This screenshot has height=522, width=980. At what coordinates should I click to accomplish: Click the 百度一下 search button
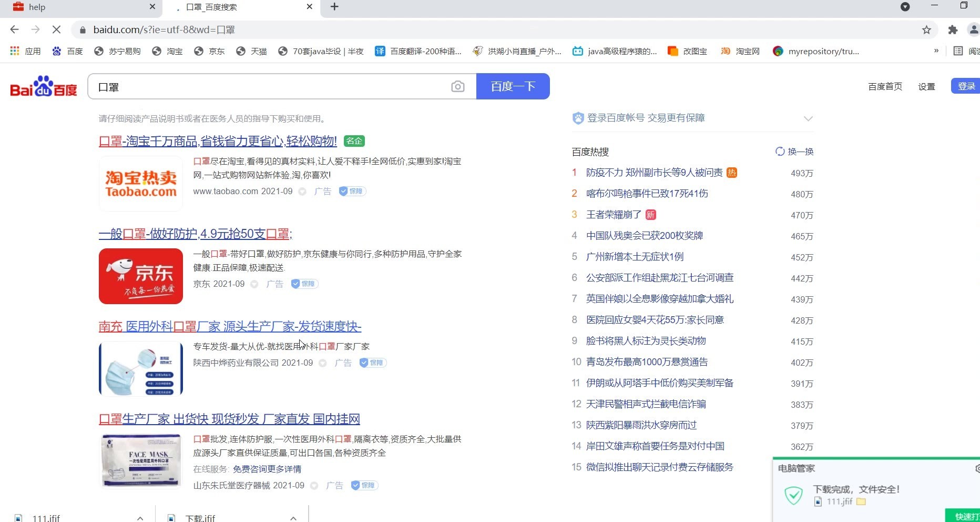click(513, 86)
